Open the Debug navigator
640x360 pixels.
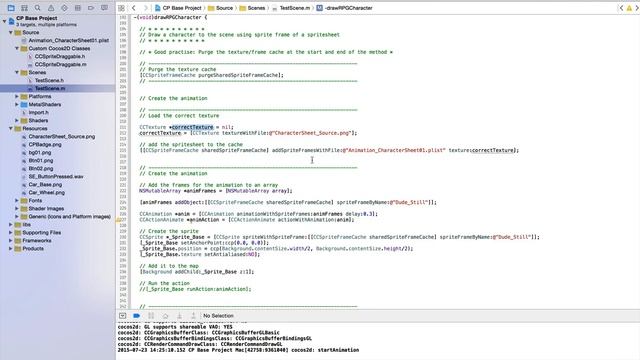pos(78,8)
